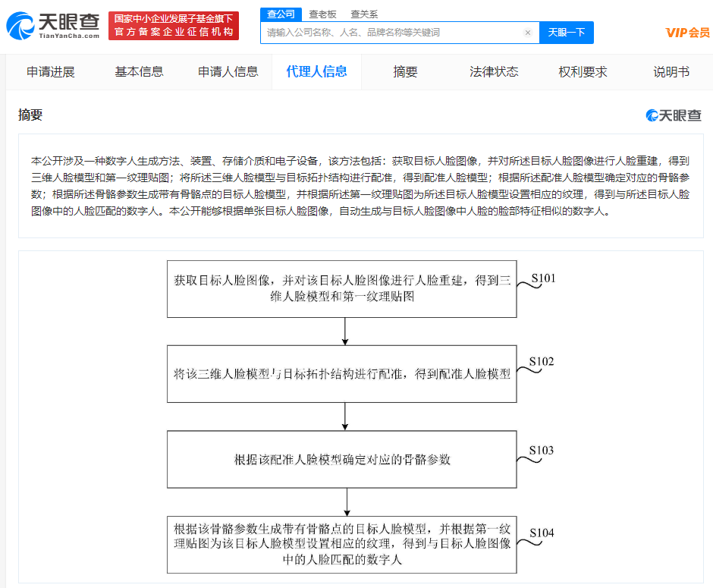The width and height of the screenshot is (713, 588).
Task: Click the S102 step label
Action: 541,362
